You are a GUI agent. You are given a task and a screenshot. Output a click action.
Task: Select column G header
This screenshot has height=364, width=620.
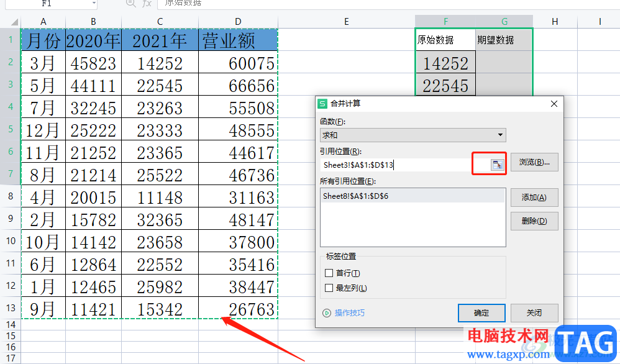[504, 22]
